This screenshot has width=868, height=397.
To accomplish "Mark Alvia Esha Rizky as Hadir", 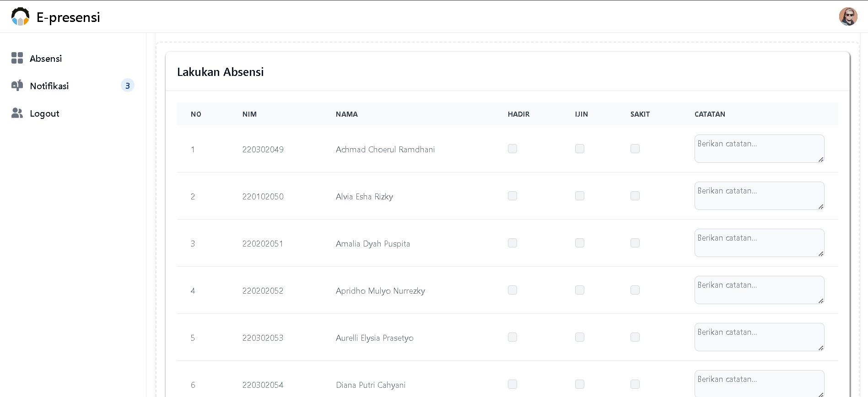I will point(512,196).
